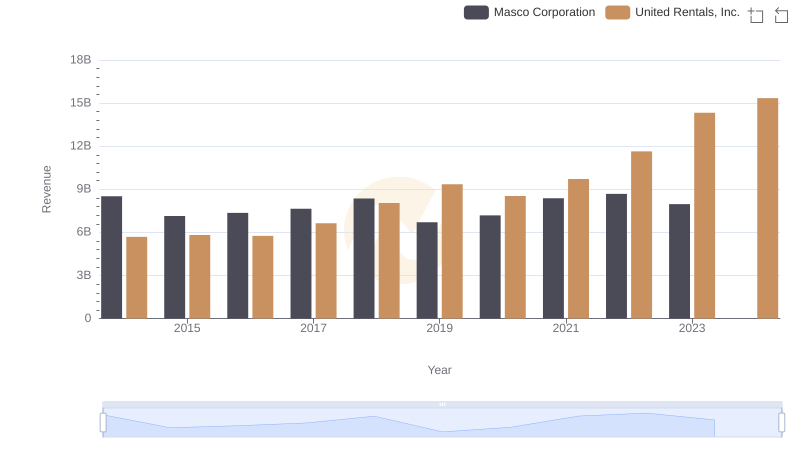This screenshot has height=461, width=800.
Task: Click the zoom reset icon
Action: pos(781,15)
